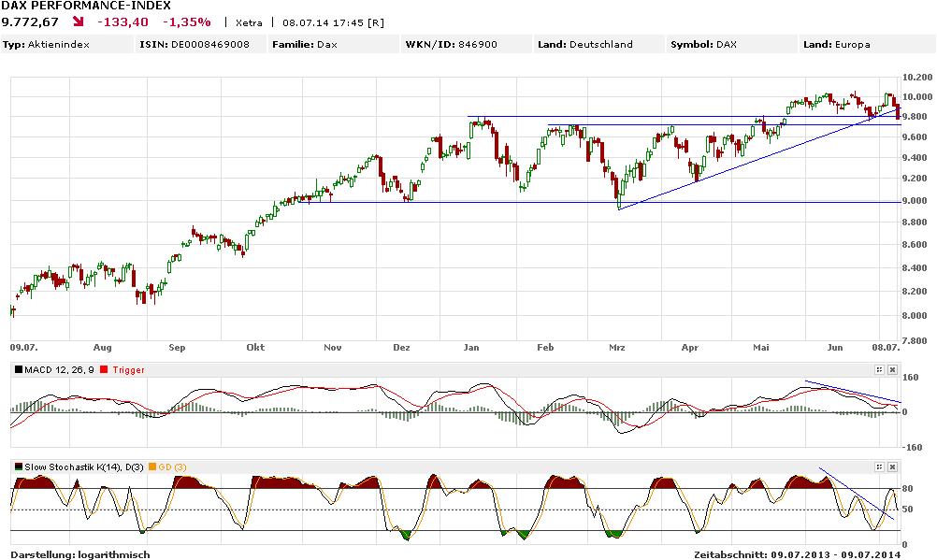Click the current price 9.772,67
Viewport: 937px width, 560px height.
30,22
